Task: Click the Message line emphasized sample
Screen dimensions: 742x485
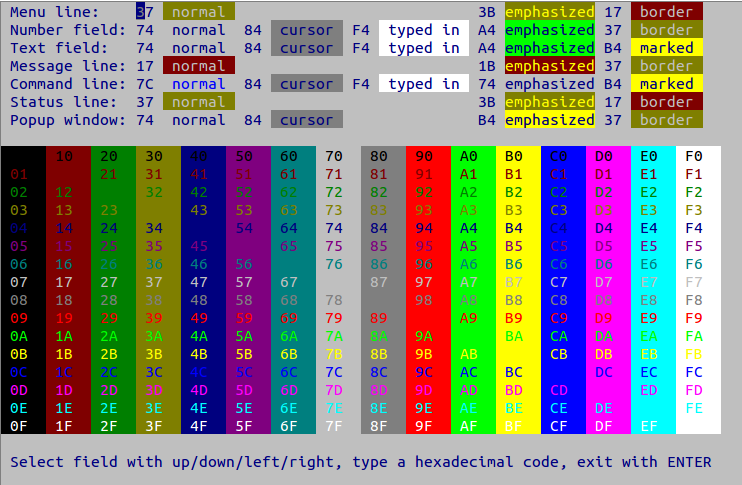Action: click(x=549, y=66)
